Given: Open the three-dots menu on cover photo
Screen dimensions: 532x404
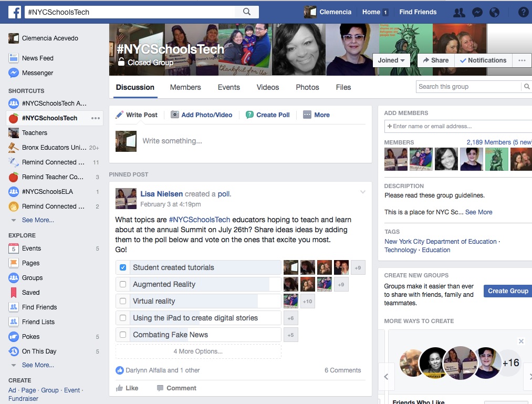Looking at the screenshot, I should point(522,60).
